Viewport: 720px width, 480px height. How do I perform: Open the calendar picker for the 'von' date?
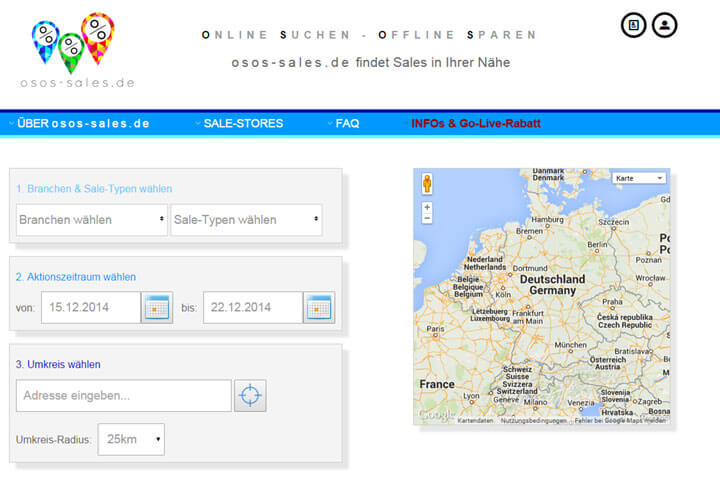click(x=157, y=308)
